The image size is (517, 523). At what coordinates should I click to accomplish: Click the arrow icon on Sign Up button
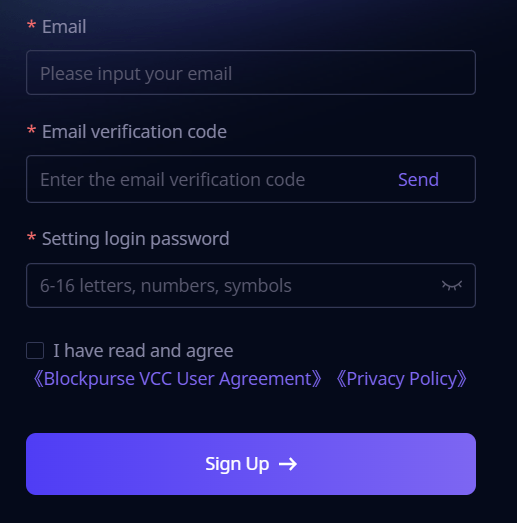[288, 464]
